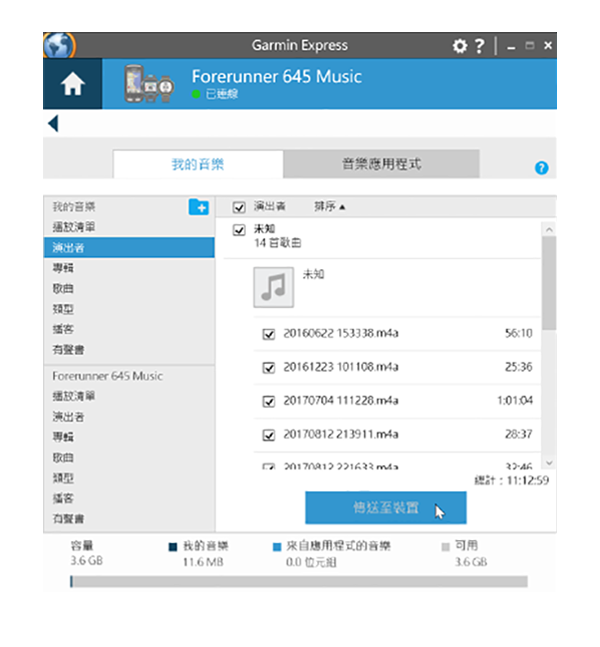Uncheck 20170704 111228.m4a

tap(269, 401)
